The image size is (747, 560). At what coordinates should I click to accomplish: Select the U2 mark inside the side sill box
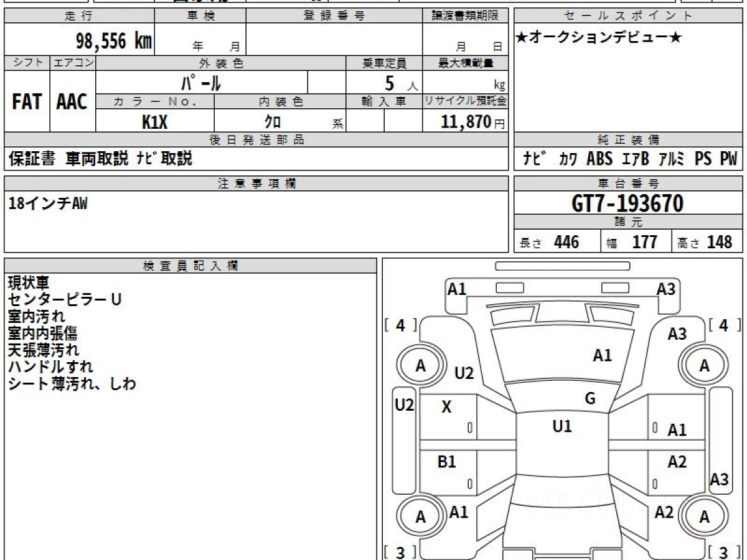(405, 405)
